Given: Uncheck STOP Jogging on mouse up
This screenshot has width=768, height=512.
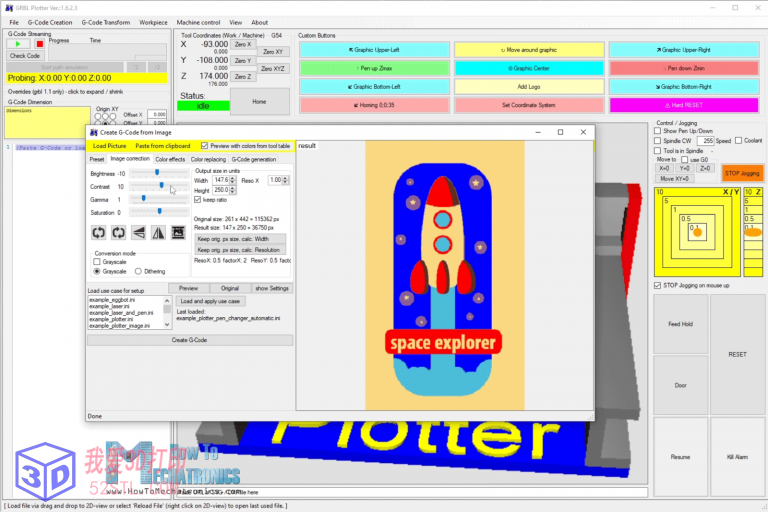Looking at the screenshot, I should tap(657, 285).
